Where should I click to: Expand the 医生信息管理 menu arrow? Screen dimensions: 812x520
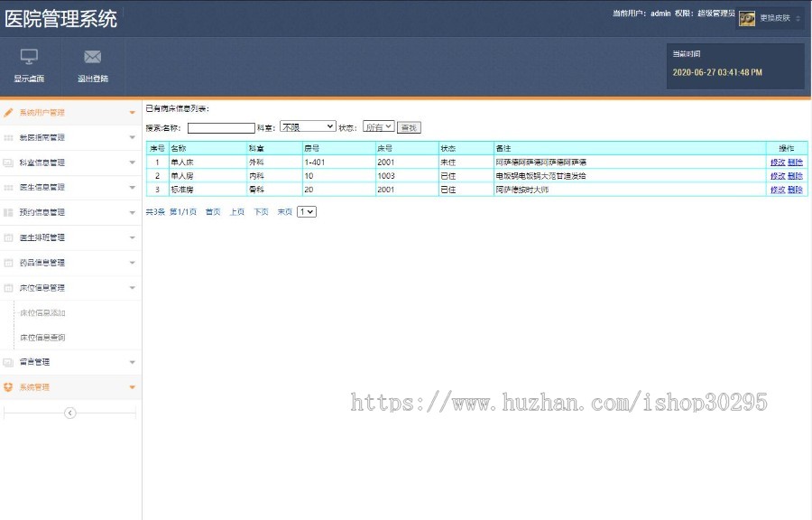coord(132,188)
